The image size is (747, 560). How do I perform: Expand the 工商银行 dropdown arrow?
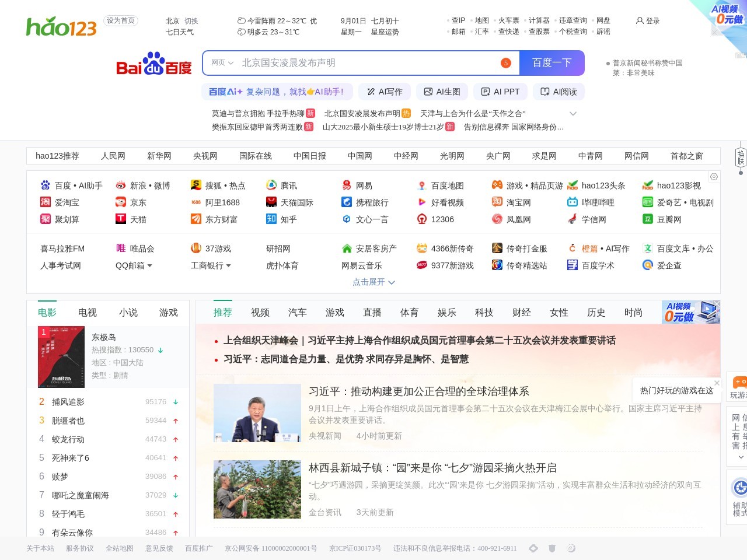tap(228, 265)
